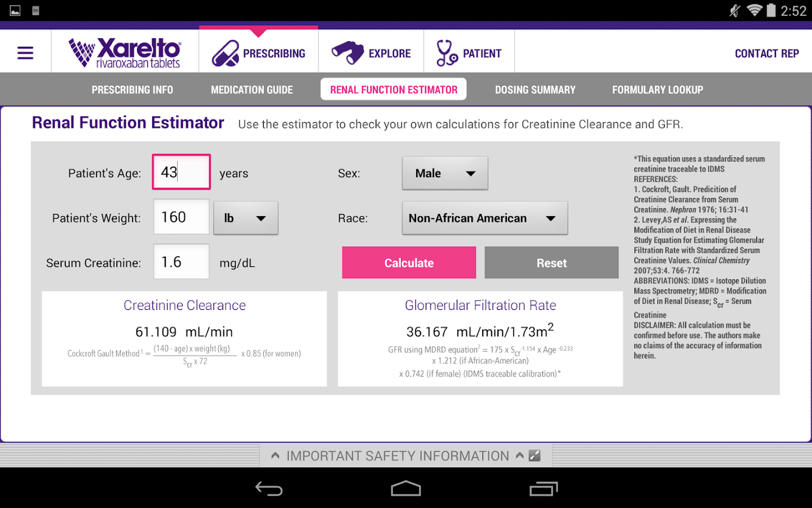Tap the DISCLAIMER text in the references
The height and width of the screenshot is (508, 812).
[698, 340]
